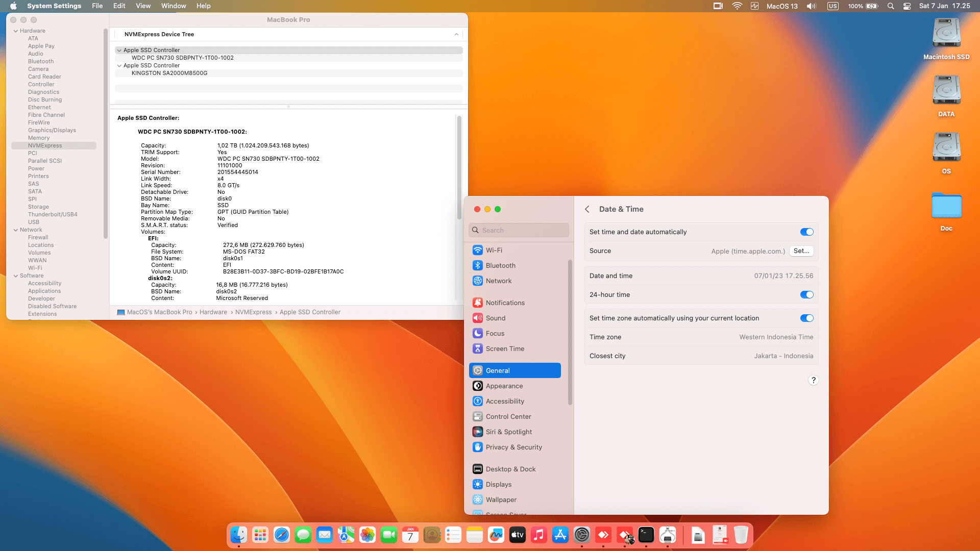Image resolution: width=980 pixels, height=551 pixels.
Task: Open the View menu in the menu bar
Action: coord(143,6)
